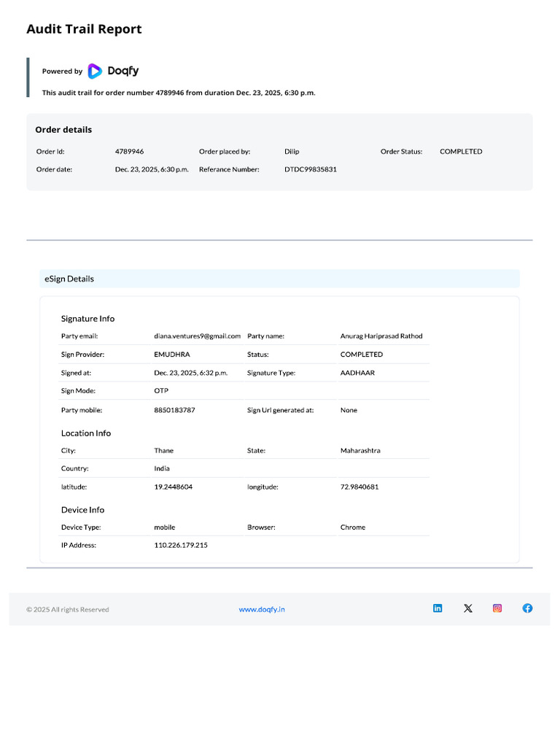Viewport: 560px width, 747px height.
Task: Click order date Dec. 23, 2025, 6:30 p.m.
Action: click(152, 169)
